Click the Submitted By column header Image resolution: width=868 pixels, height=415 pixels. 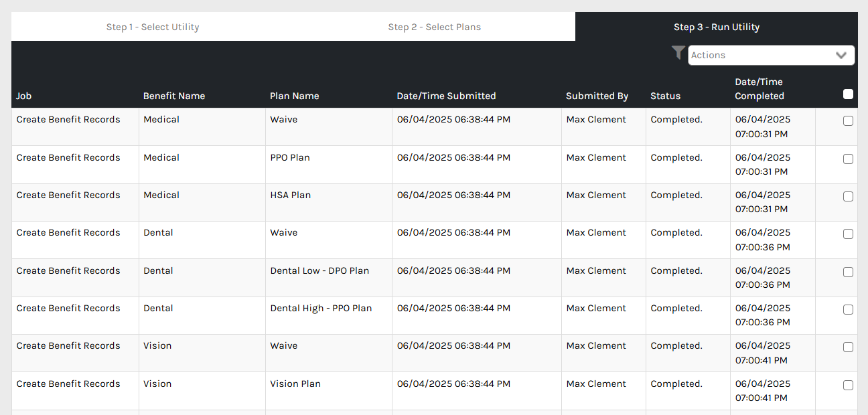point(597,96)
